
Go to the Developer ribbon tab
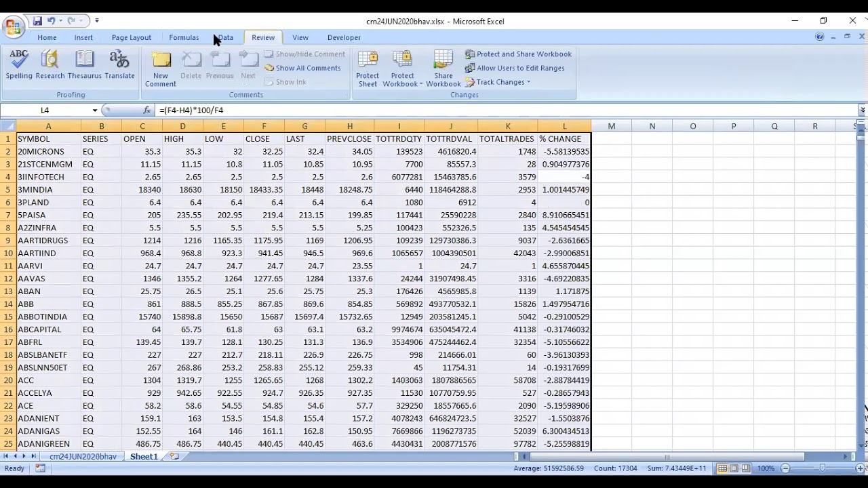click(344, 37)
